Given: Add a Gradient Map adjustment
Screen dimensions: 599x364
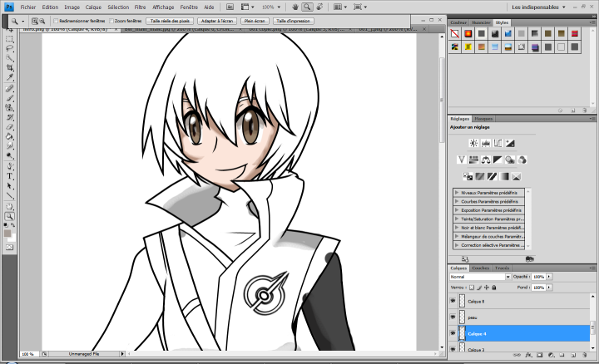Looking at the screenshot, I should point(504,177).
